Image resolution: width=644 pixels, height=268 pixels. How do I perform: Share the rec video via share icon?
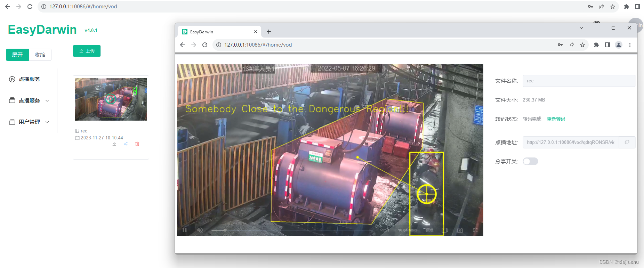pos(126,144)
